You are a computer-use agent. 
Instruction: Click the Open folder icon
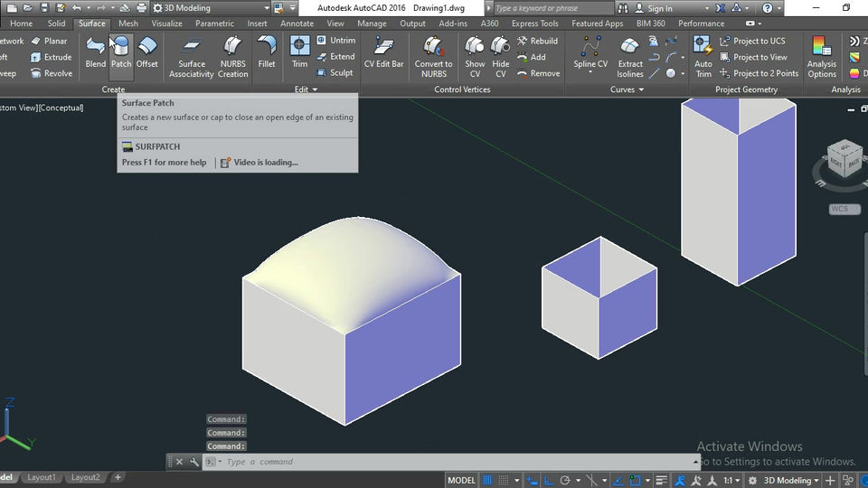pos(28,8)
